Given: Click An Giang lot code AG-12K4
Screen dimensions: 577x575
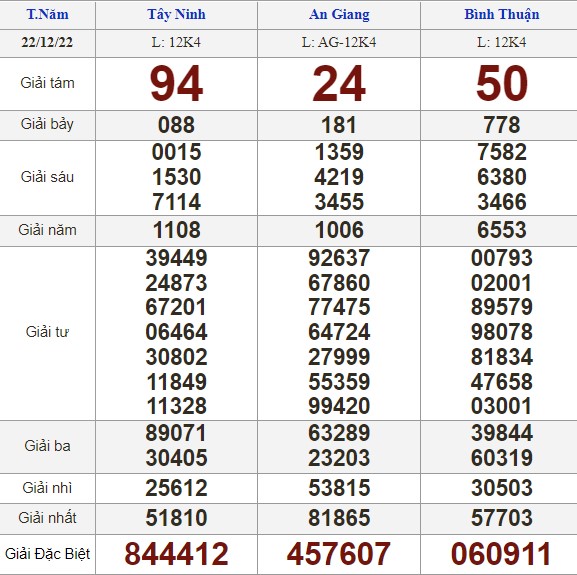Looking at the screenshot, I should click(339, 42).
